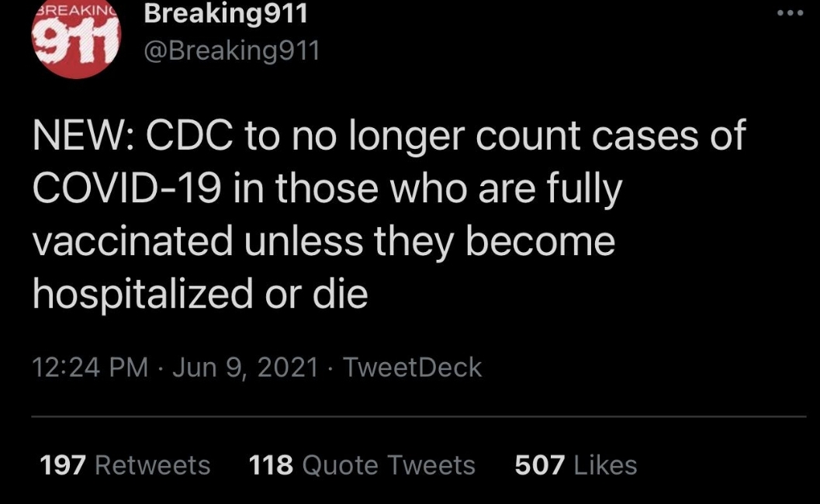Click the 12:24 PM timestamp

point(91,367)
